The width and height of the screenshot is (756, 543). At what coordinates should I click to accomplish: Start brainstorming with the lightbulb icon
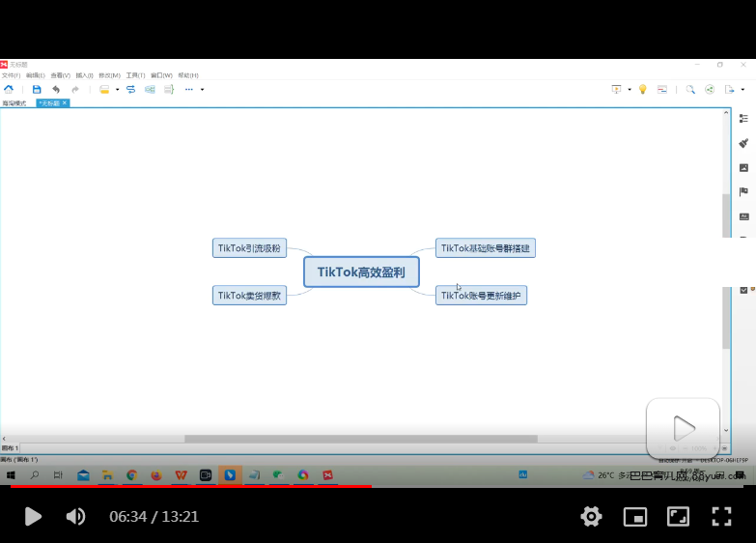point(643,89)
